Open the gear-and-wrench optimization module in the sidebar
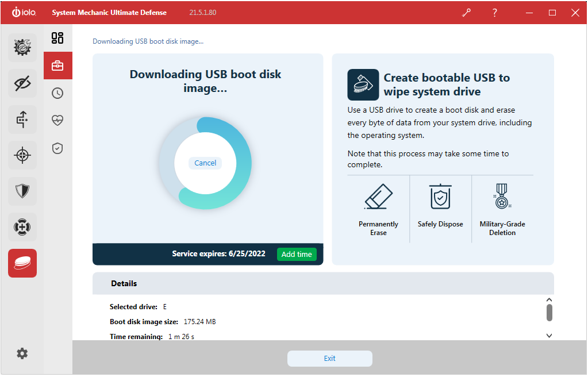Viewport: 588px width, 377px height. 22,48
